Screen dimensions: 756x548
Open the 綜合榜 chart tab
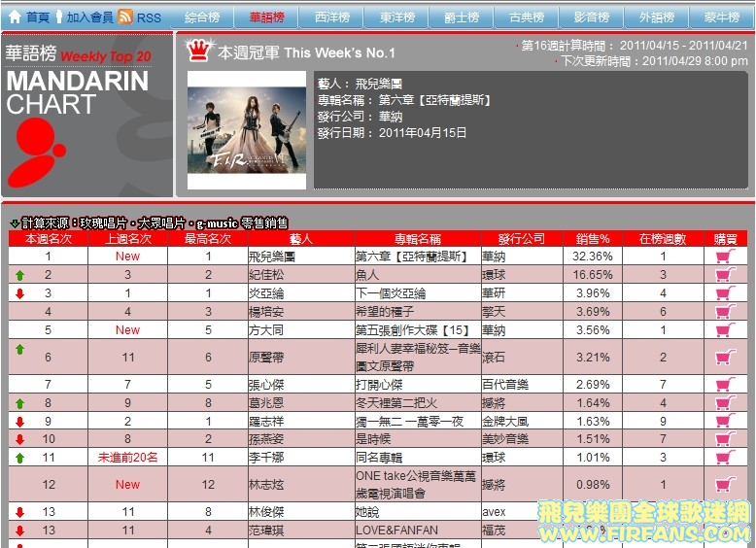[202, 17]
